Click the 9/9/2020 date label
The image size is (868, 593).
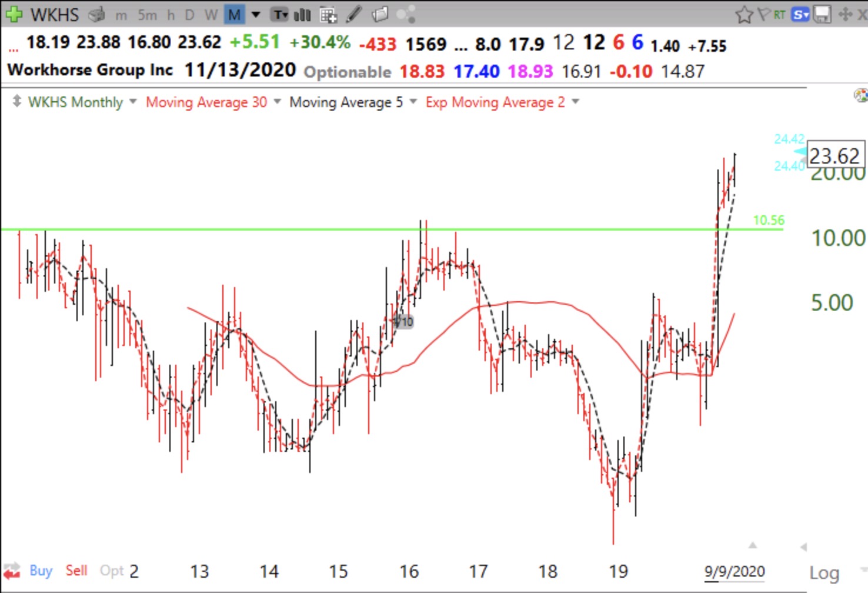pos(735,571)
